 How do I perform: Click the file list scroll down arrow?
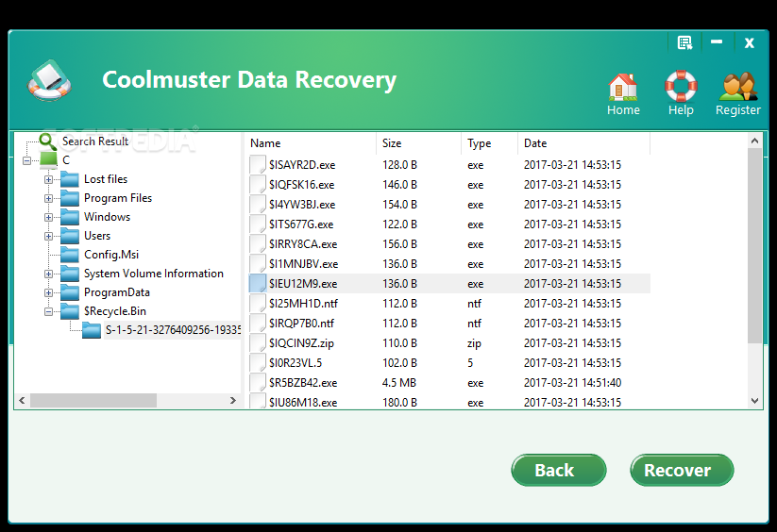tap(754, 401)
